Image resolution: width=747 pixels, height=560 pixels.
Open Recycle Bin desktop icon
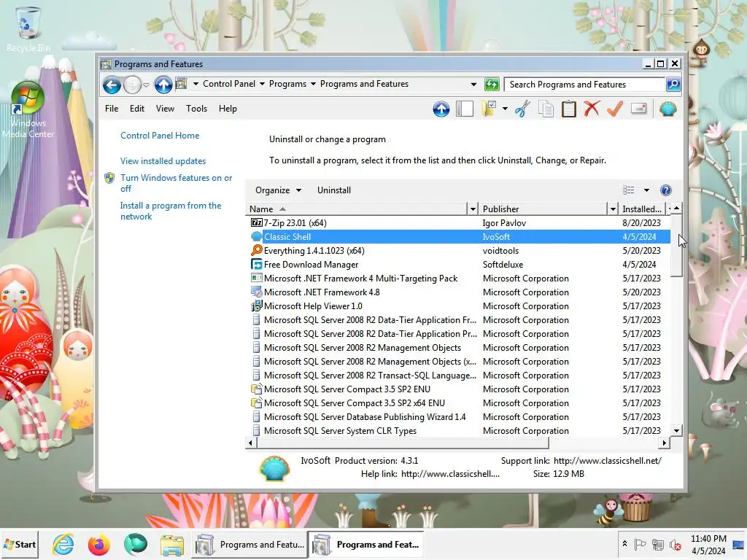pos(28,28)
